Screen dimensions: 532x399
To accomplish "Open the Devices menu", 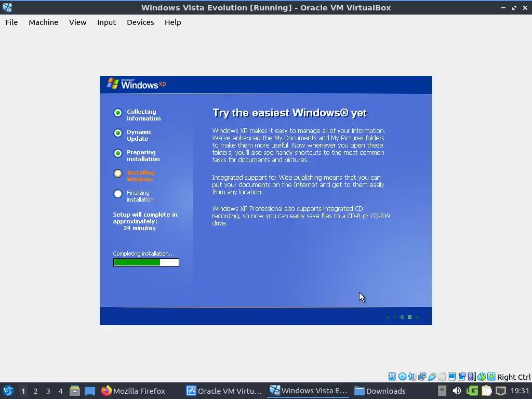I will coord(140,22).
